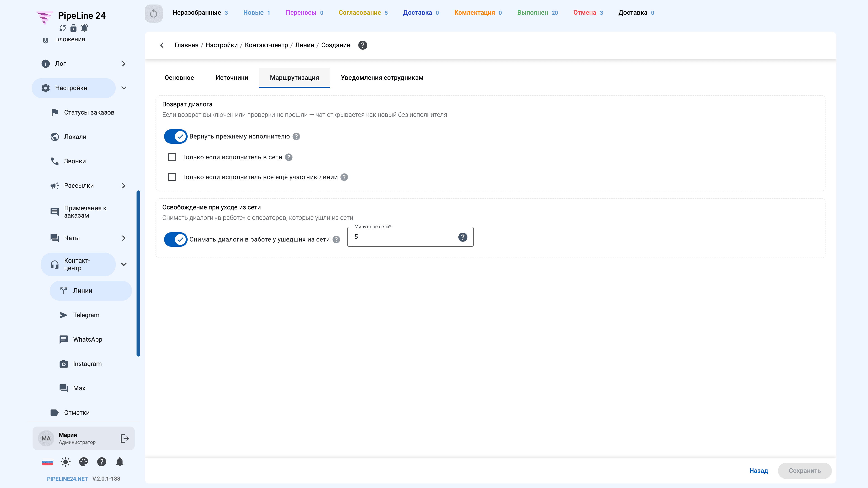Image resolution: width=868 pixels, height=488 pixels.
Task: Toggle the light theme sun icon
Action: pyautogui.click(x=65, y=462)
